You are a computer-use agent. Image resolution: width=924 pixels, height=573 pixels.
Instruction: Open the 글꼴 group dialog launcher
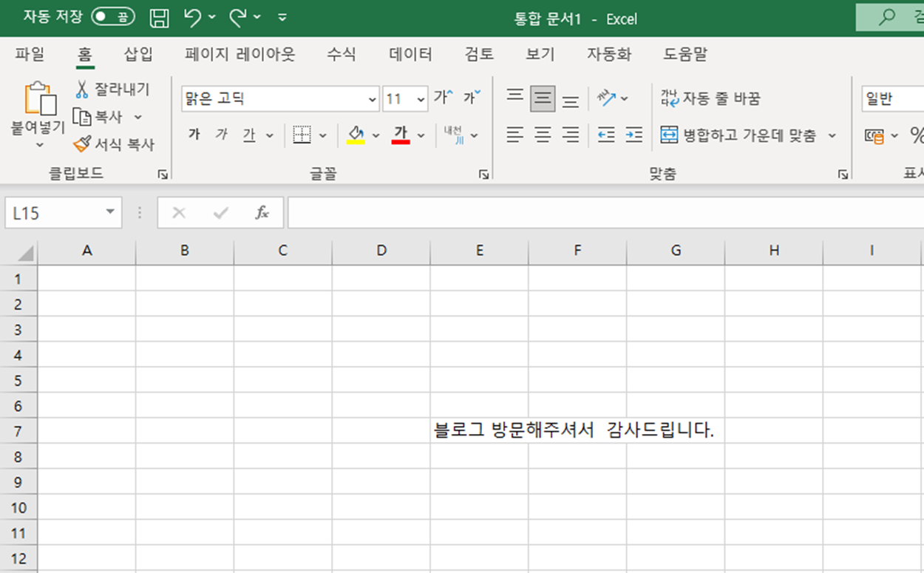click(x=484, y=174)
